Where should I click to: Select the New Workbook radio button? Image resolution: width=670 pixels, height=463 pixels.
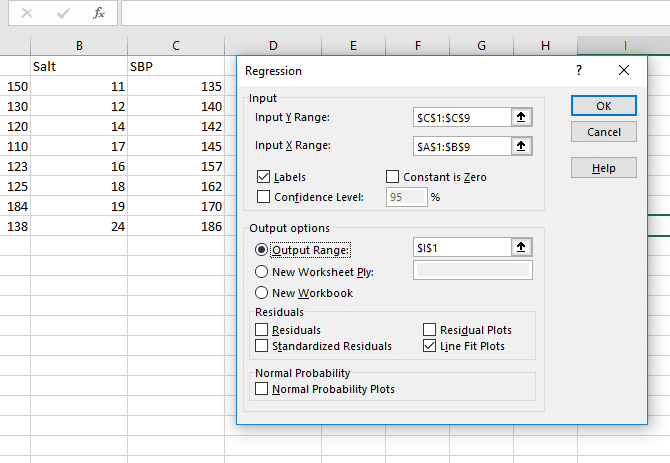click(261, 293)
